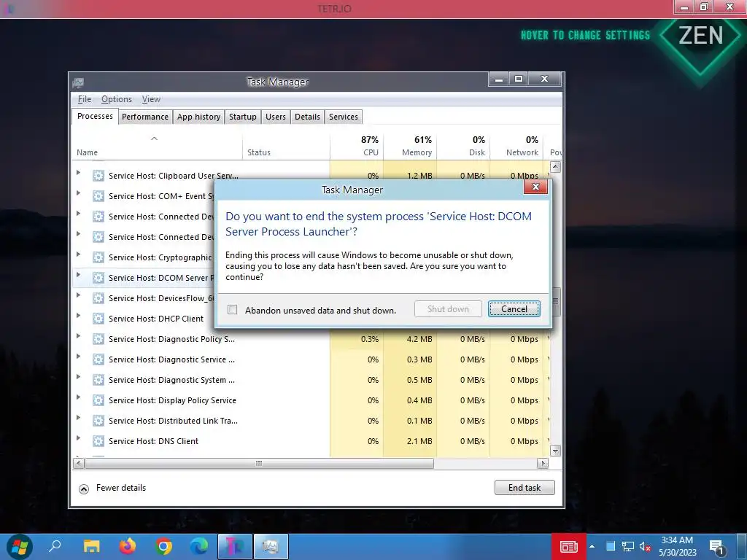This screenshot has height=560, width=747.
Task: Expand Service Host: Display Policy Service row
Action: [x=79, y=397]
